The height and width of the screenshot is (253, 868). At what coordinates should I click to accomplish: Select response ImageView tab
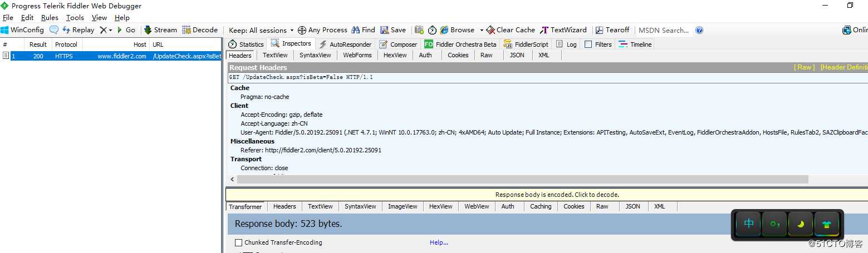click(403, 206)
